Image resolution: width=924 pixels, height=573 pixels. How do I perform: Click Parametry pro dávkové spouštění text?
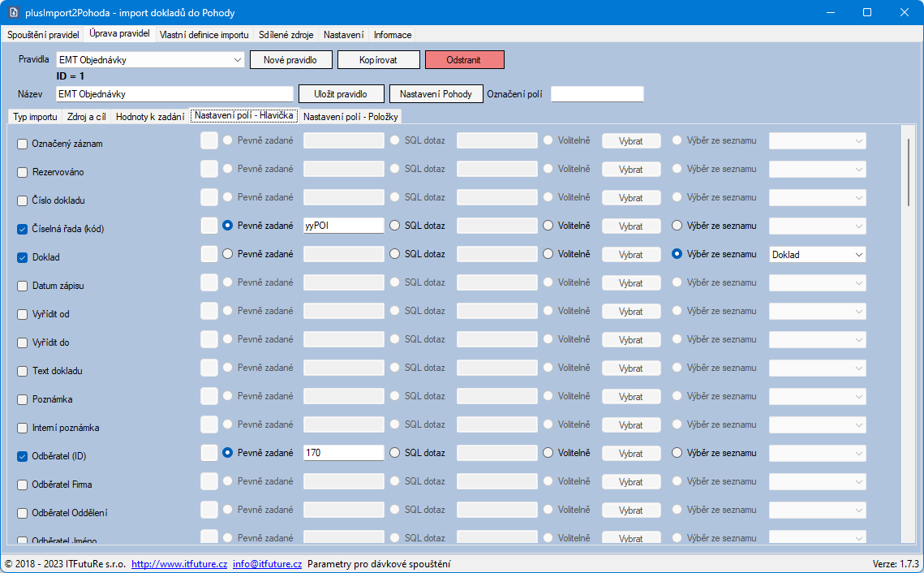tap(379, 564)
